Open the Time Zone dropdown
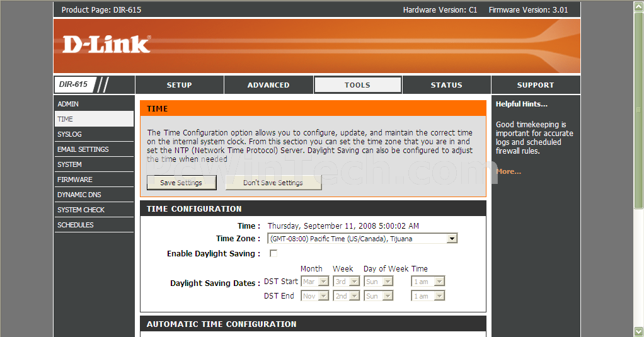The image size is (644, 337). pos(362,239)
